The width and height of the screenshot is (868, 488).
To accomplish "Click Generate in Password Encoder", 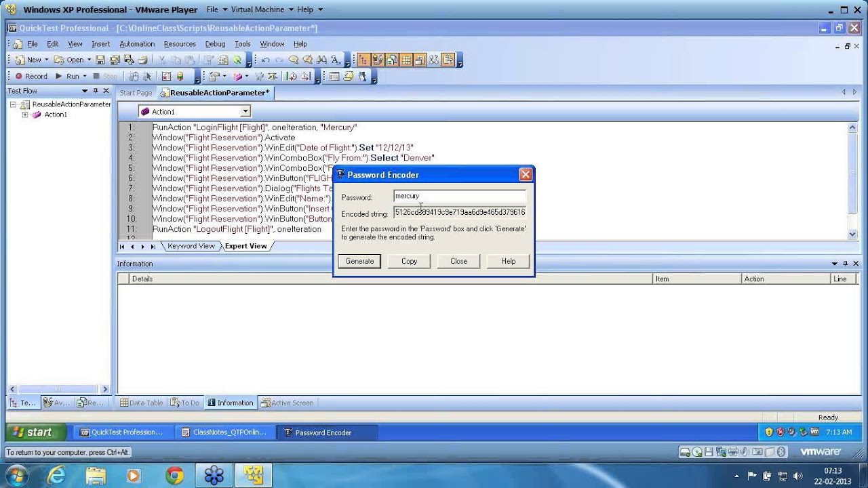I will pyautogui.click(x=359, y=261).
